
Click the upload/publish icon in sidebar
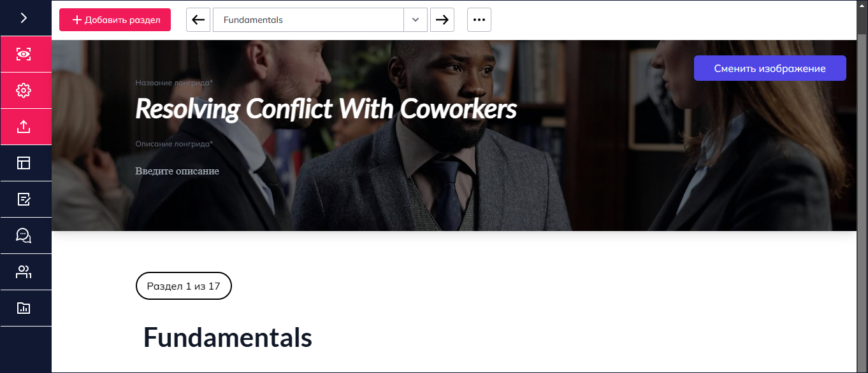[x=24, y=127]
